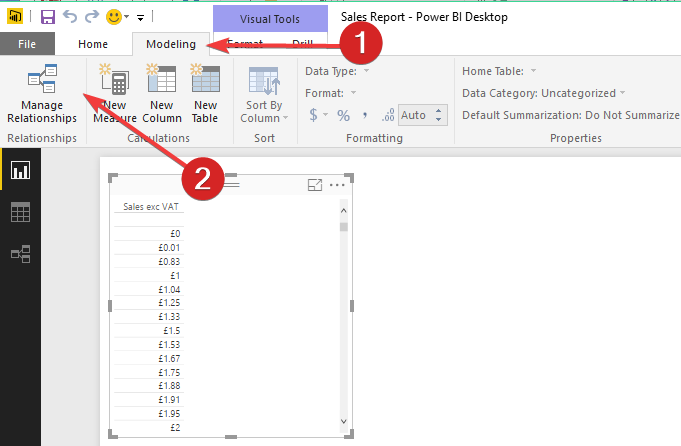Undo the last action
Viewport: 681px width, 446px height.
pyautogui.click(x=70, y=17)
